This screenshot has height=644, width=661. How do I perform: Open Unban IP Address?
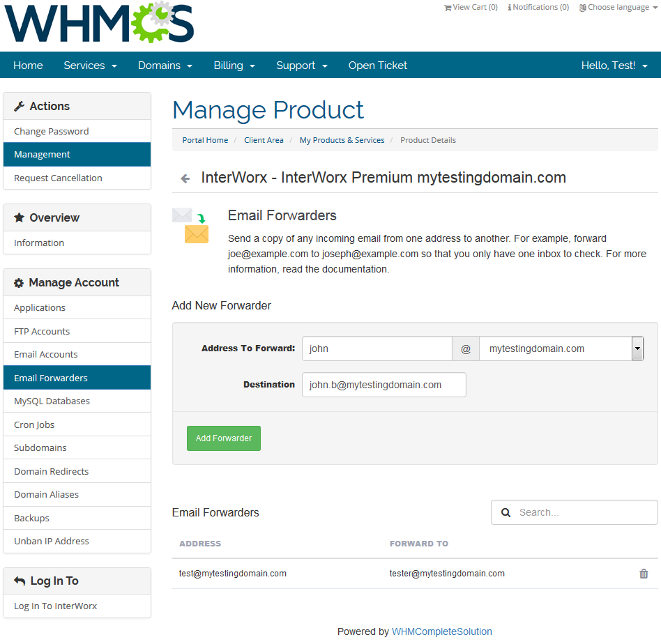click(77, 541)
